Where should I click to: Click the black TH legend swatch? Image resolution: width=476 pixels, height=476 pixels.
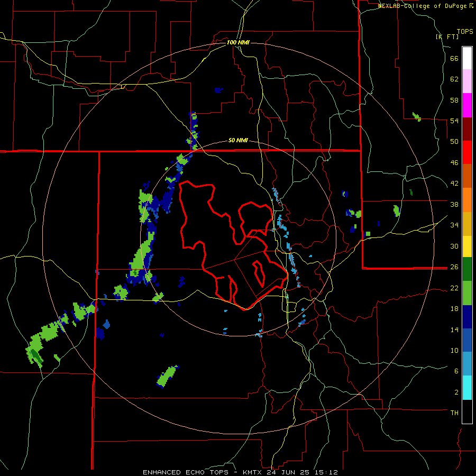pyautogui.click(x=467, y=411)
